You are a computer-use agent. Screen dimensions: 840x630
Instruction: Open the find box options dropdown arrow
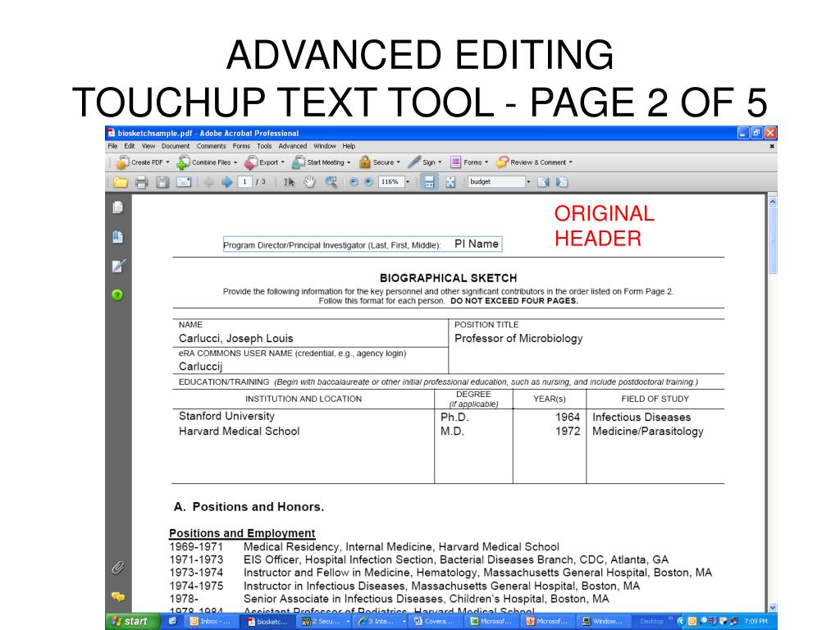(528, 182)
